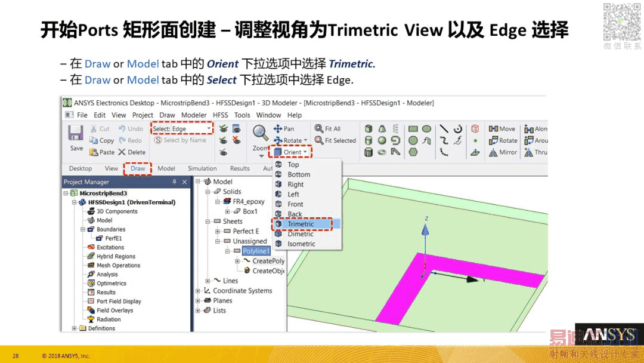The width and height of the screenshot is (644, 363).
Task: Select the Draw line tool
Action: [444, 129]
